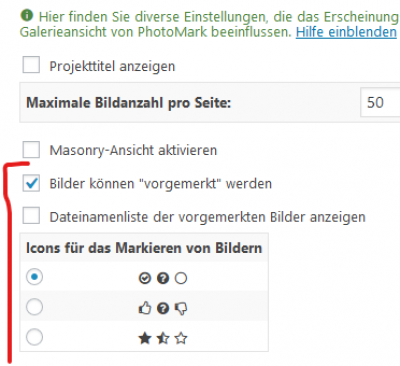Select the thumbs icon set radio button

click(x=34, y=307)
